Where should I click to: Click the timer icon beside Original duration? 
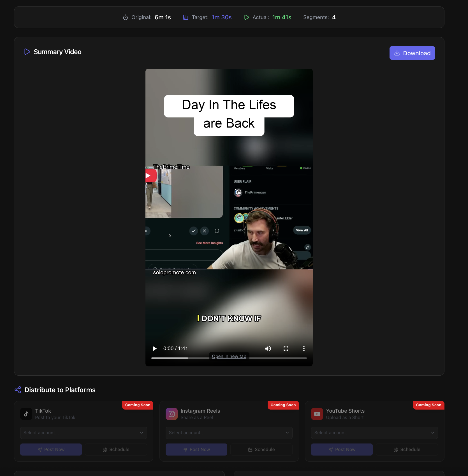click(125, 17)
